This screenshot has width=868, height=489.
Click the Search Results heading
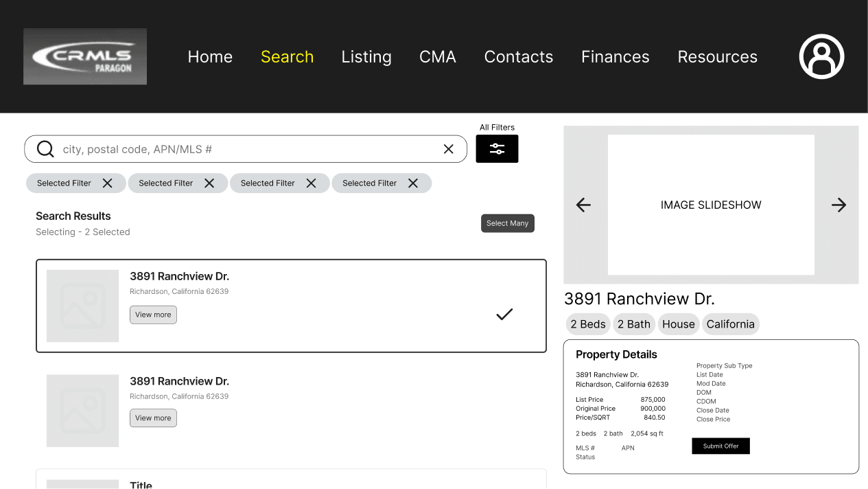(x=73, y=216)
